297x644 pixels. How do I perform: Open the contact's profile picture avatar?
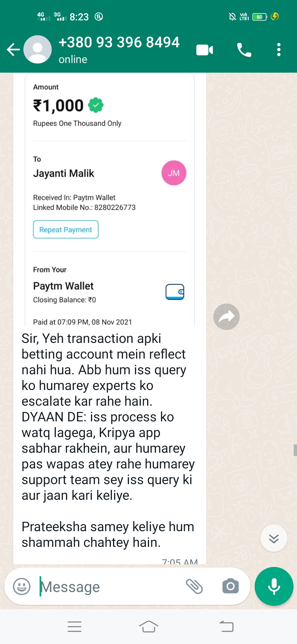coord(38,50)
